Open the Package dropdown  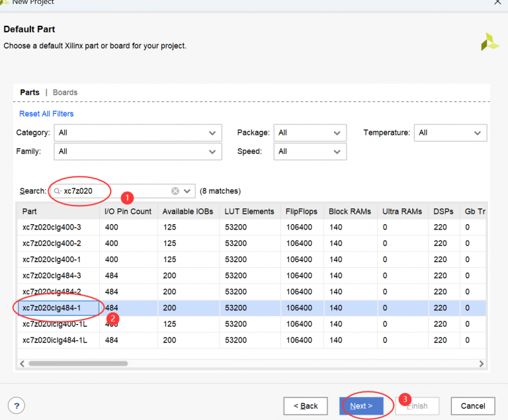(x=310, y=133)
